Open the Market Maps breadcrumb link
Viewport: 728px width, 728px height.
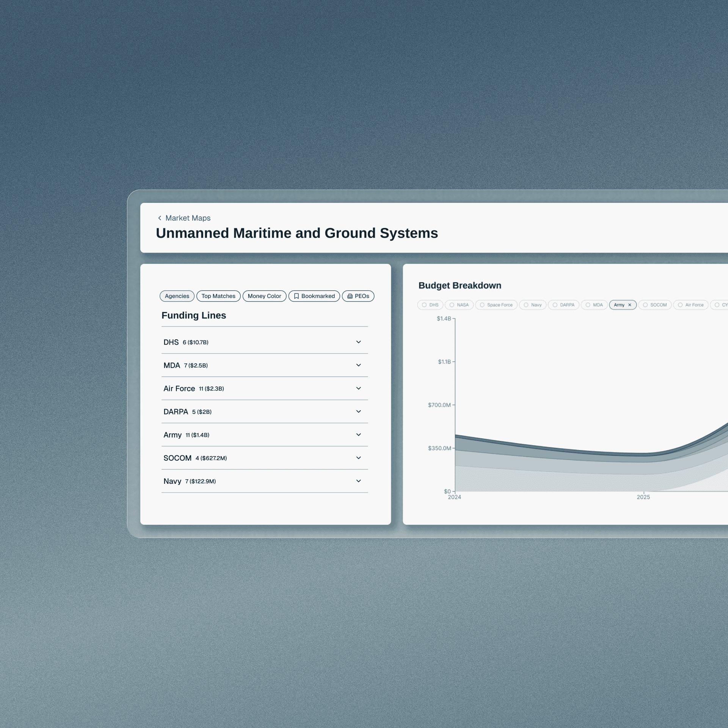pos(188,218)
